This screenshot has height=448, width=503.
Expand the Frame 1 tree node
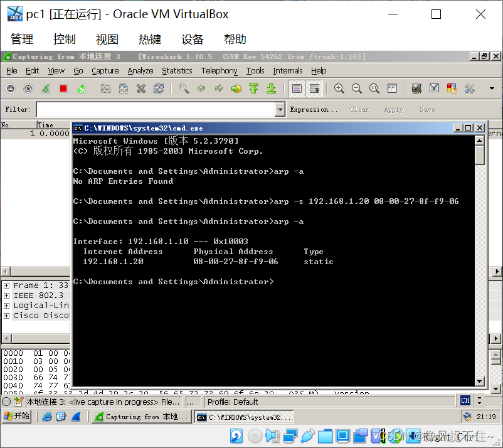(x=6, y=285)
